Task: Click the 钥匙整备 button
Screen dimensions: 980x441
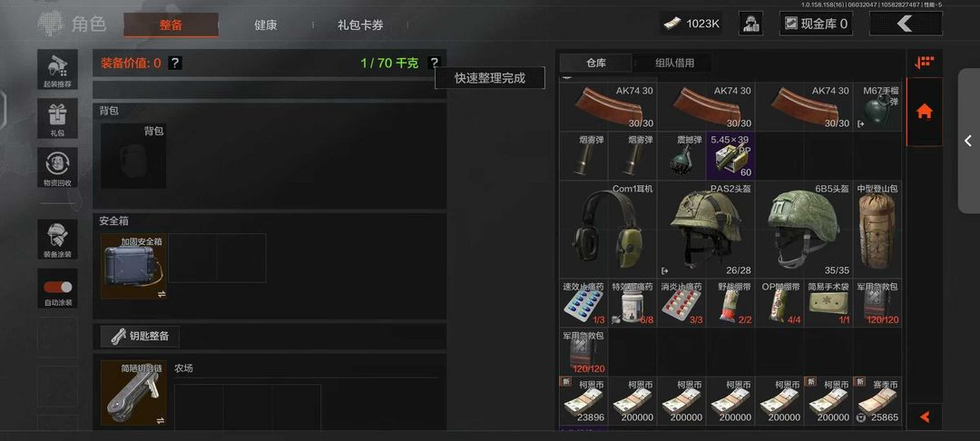Action: (140, 336)
